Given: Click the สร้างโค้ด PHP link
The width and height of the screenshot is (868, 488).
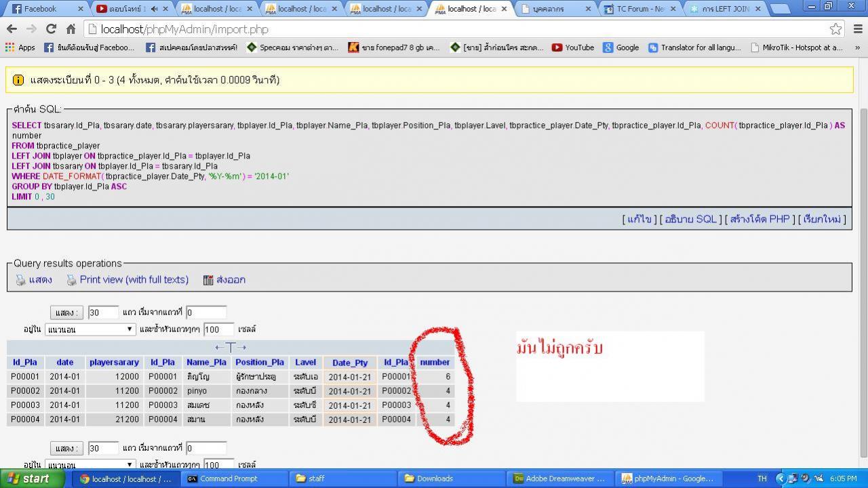Looking at the screenshot, I should (759, 219).
